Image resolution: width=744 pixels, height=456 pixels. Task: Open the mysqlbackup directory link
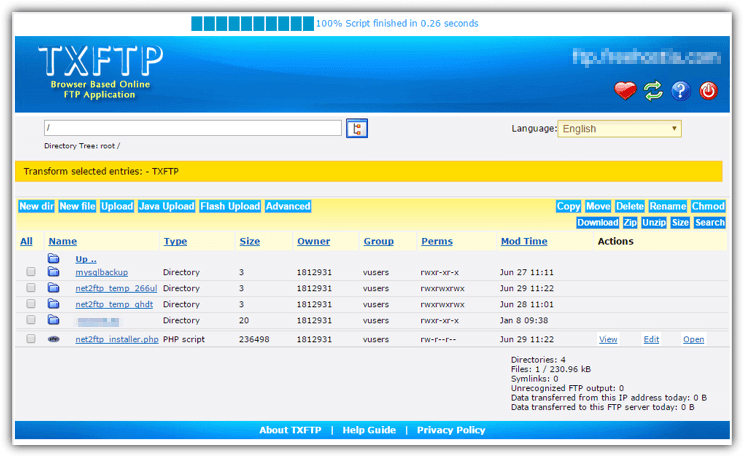coord(102,272)
